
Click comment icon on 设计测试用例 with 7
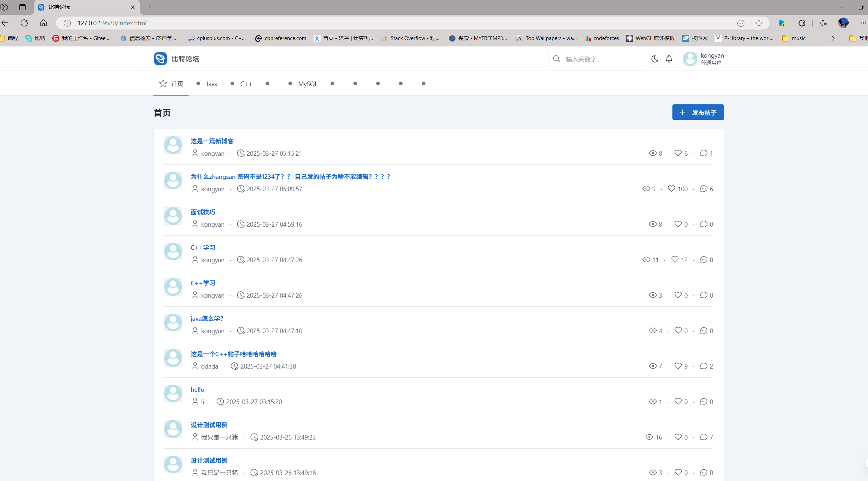(703, 437)
